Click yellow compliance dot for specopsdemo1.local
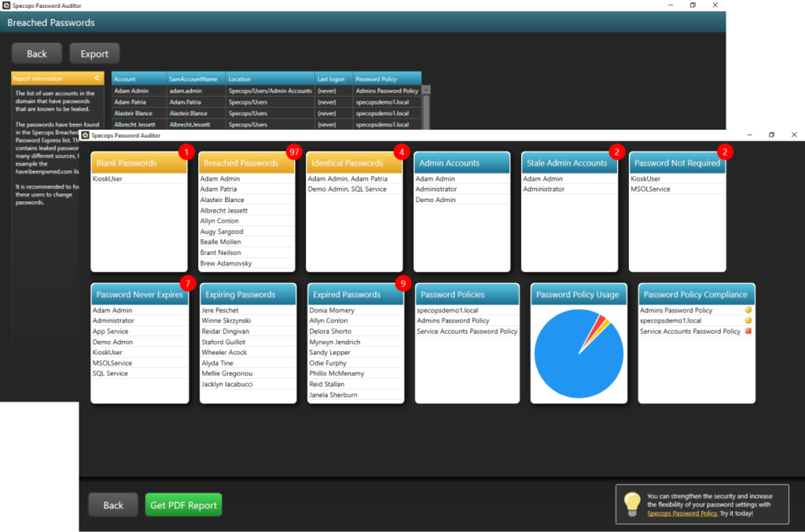 748,320
